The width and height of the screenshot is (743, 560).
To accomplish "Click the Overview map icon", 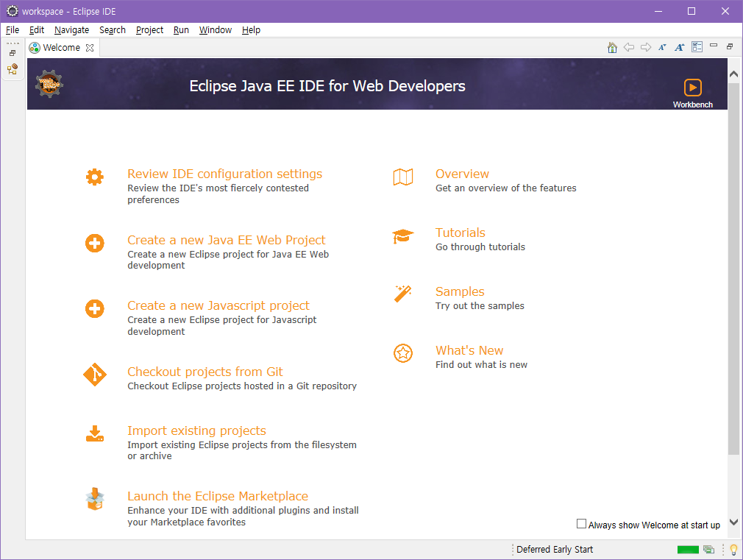I will click(x=403, y=177).
